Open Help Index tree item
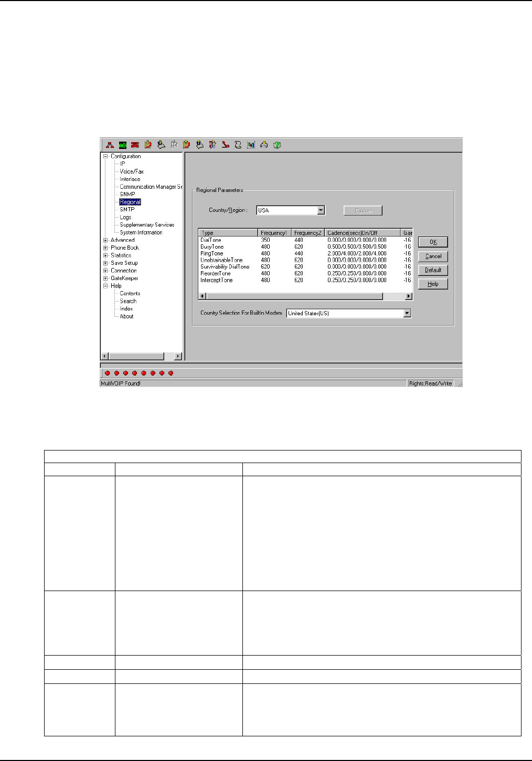The width and height of the screenshot is (532, 761). 126,309
